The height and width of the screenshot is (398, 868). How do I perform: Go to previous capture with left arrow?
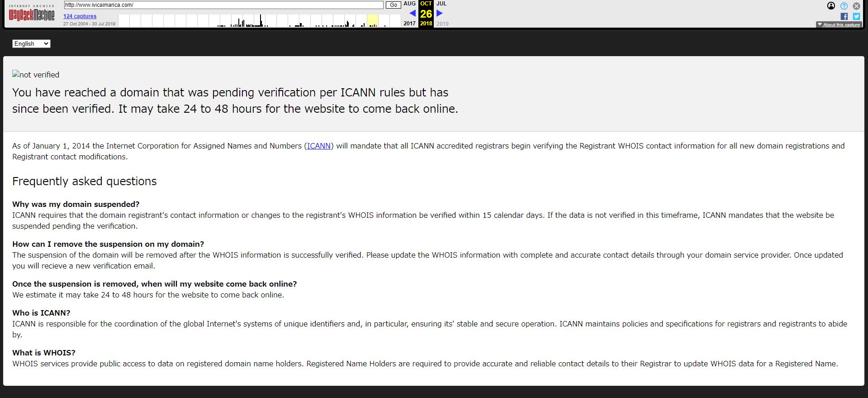(x=412, y=13)
